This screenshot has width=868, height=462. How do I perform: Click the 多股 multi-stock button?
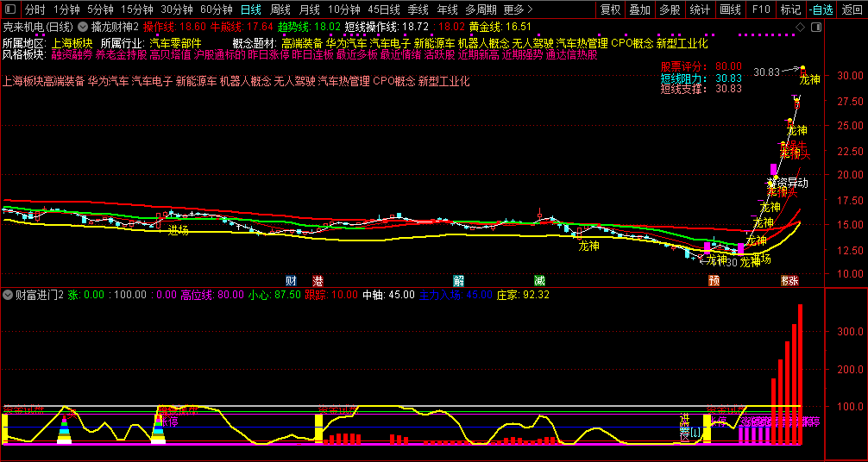pos(670,9)
